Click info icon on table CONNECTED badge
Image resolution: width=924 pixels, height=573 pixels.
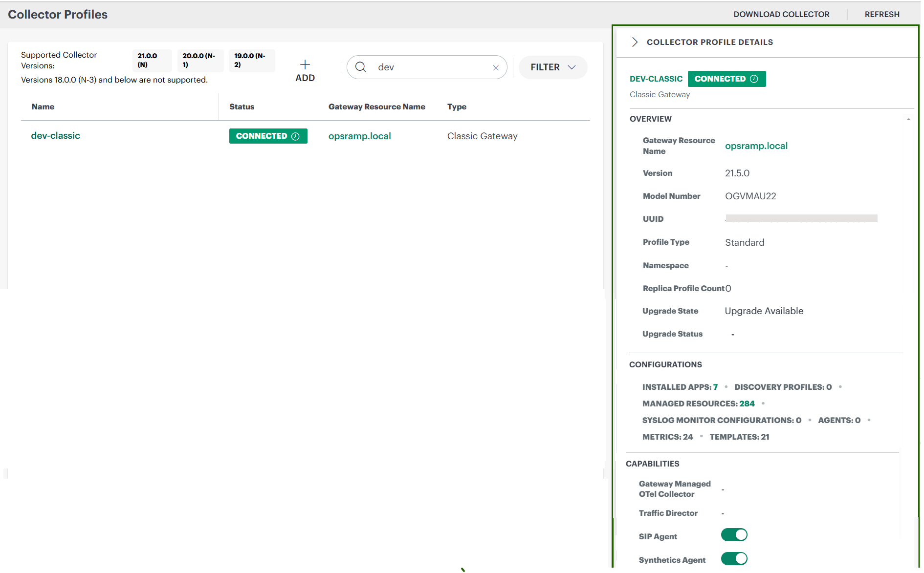pos(295,136)
